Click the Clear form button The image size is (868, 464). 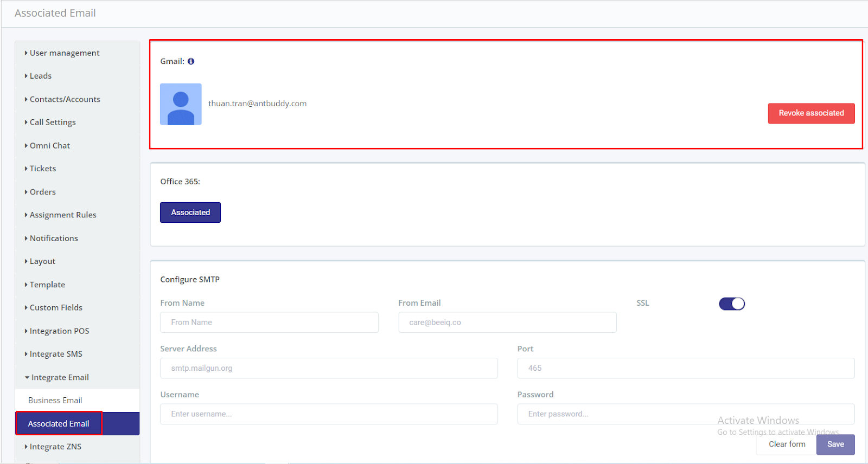point(787,444)
